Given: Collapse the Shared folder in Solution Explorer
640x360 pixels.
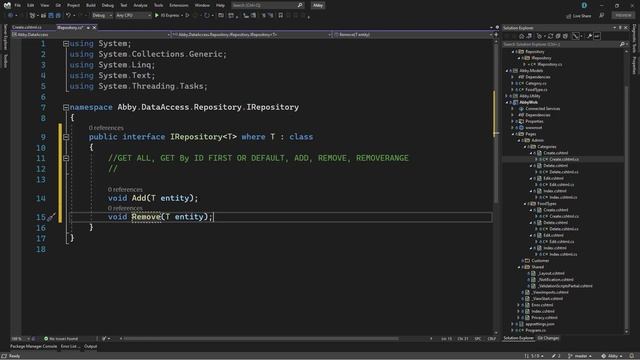Looking at the screenshot, I should coord(519,267).
